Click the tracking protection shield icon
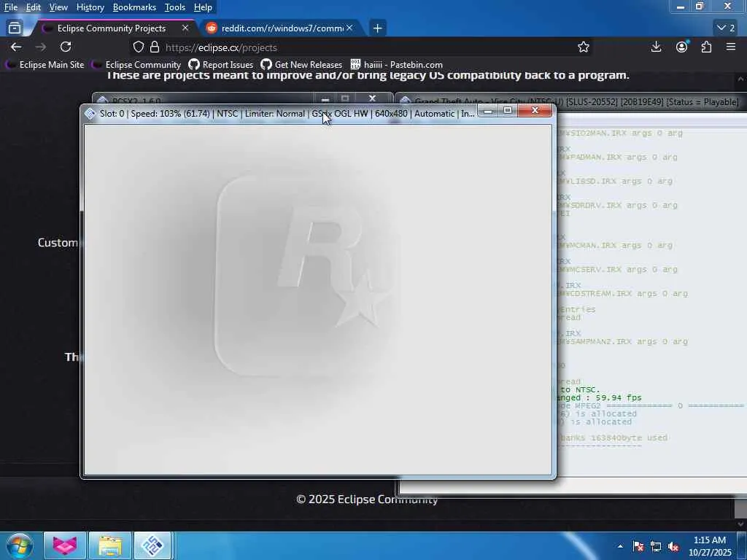Image resolution: width=747 pixels, height=560 pixels. pyautogui.click(x=138, y=47)
